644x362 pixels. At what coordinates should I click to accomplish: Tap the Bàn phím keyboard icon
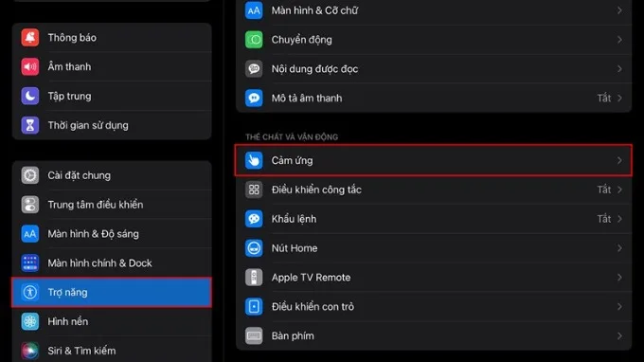coord(254,335)
